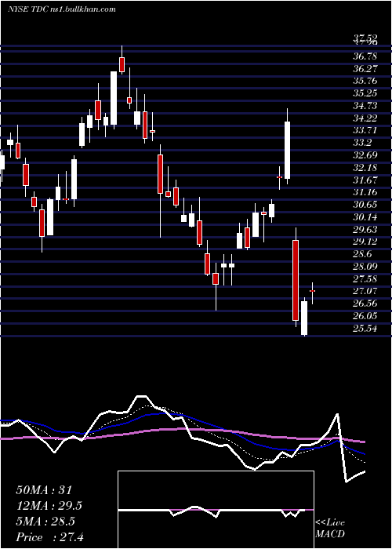Click the Price : 27.4 readout
Screen dimensions: 392x549
pos(49,537)
